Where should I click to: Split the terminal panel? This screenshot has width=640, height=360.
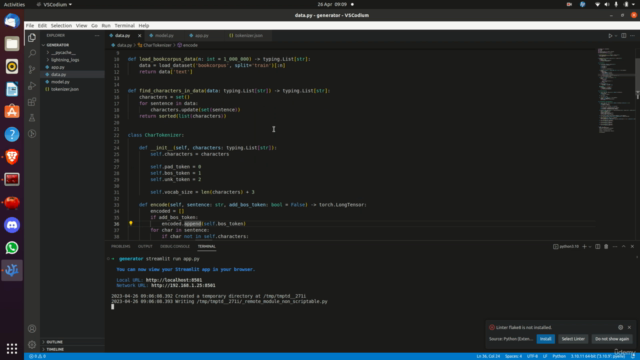[x=598, y=247]
